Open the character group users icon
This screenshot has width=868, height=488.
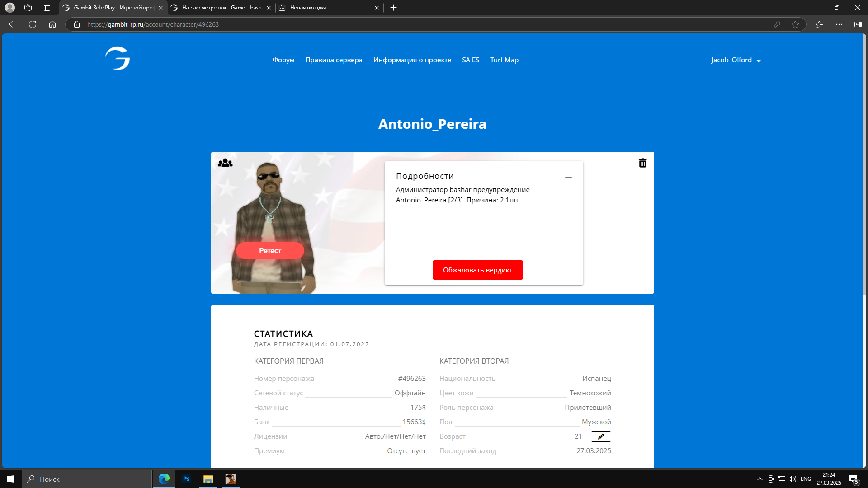(x=225, y=163)
